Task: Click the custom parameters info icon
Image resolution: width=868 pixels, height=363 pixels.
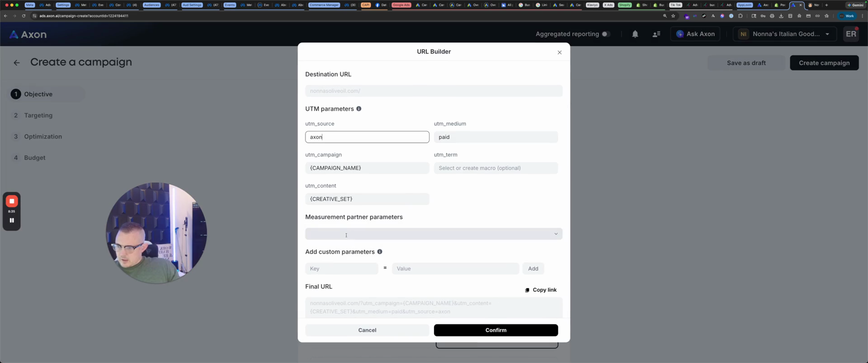Action: tap(379, 252)
